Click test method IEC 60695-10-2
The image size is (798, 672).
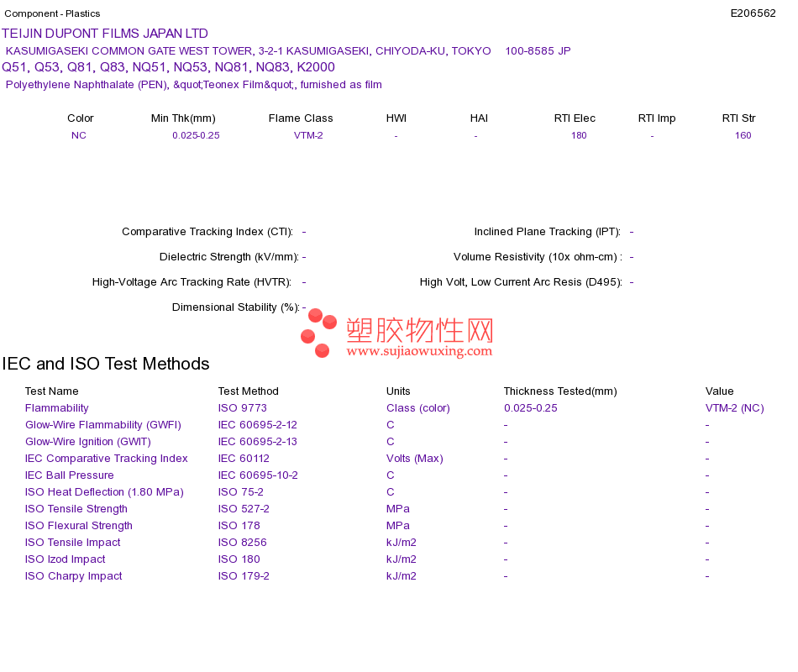click(258, 475)
